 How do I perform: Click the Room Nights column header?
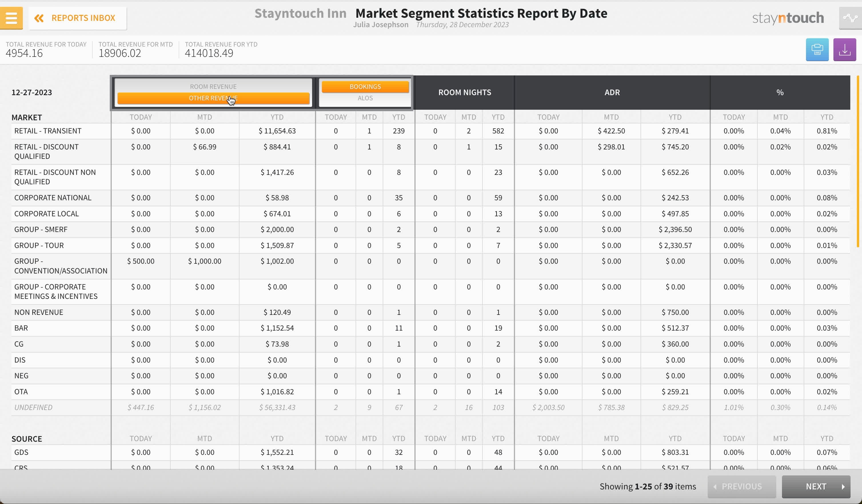click(464, 92)
